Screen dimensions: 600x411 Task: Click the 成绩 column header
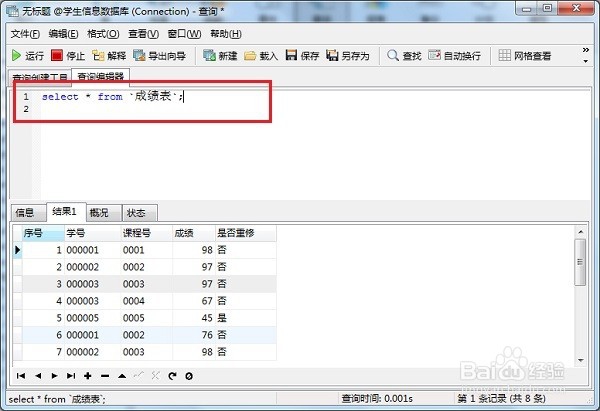194,233
